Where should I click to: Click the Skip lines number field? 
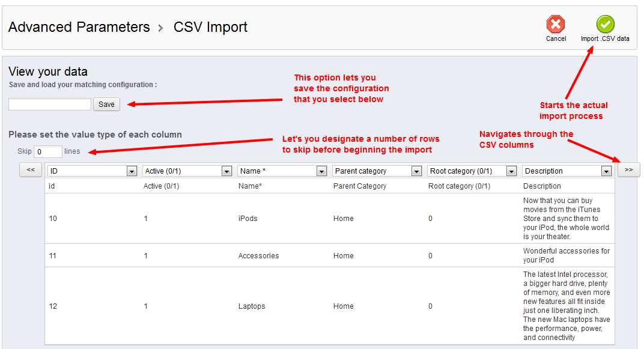pyautogui.click(x=48, y=151)
